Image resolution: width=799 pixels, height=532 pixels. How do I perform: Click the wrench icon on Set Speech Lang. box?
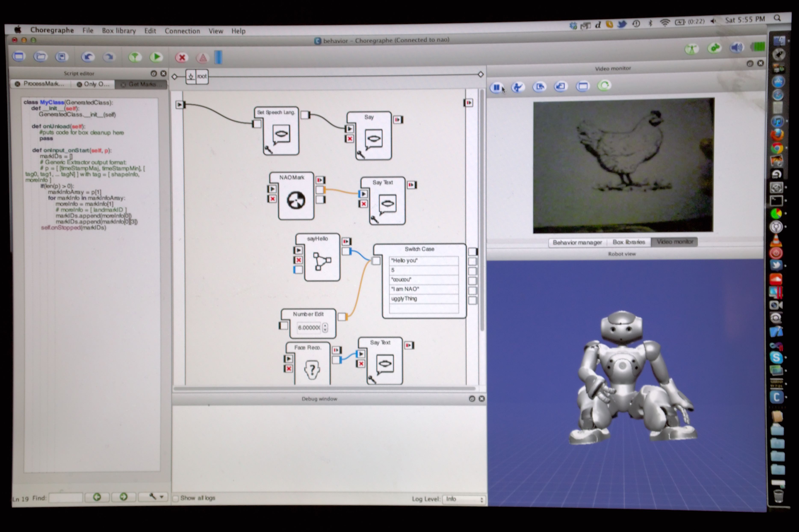268,149
